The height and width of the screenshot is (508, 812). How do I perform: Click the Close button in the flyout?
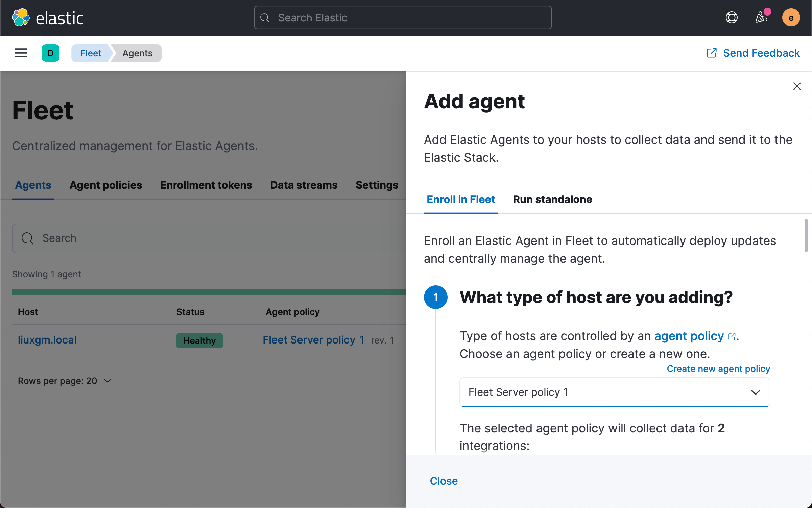(x=444, y=481)
